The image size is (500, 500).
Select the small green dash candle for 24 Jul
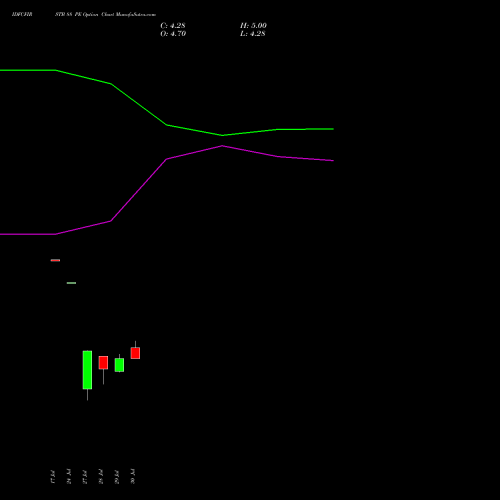point(71,283)
